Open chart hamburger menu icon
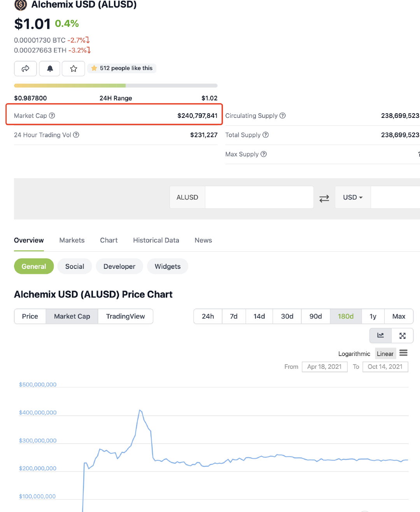 (x=403, y=353)
